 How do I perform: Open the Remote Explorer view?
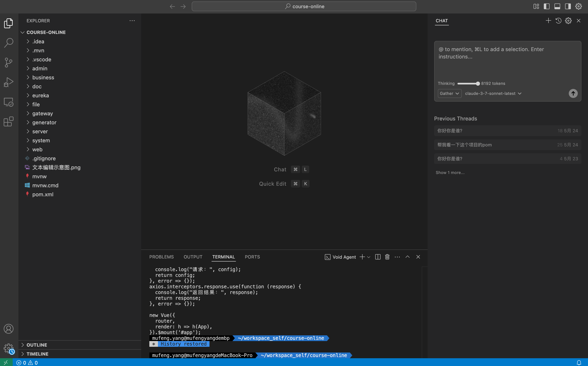9,102
